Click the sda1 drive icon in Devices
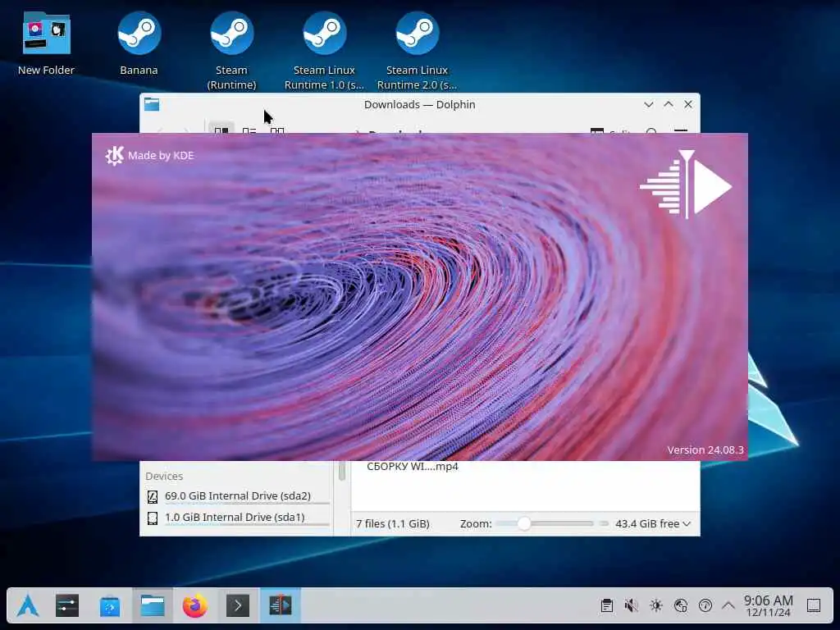This screenshot has width=840, height=630. (153, 518)
